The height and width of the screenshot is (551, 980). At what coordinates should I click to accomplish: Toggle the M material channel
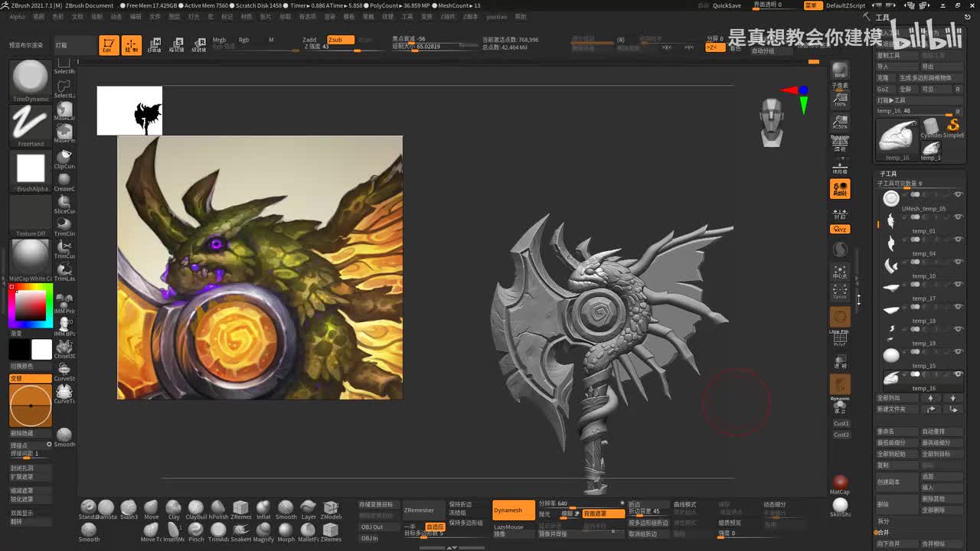(271, 40)
